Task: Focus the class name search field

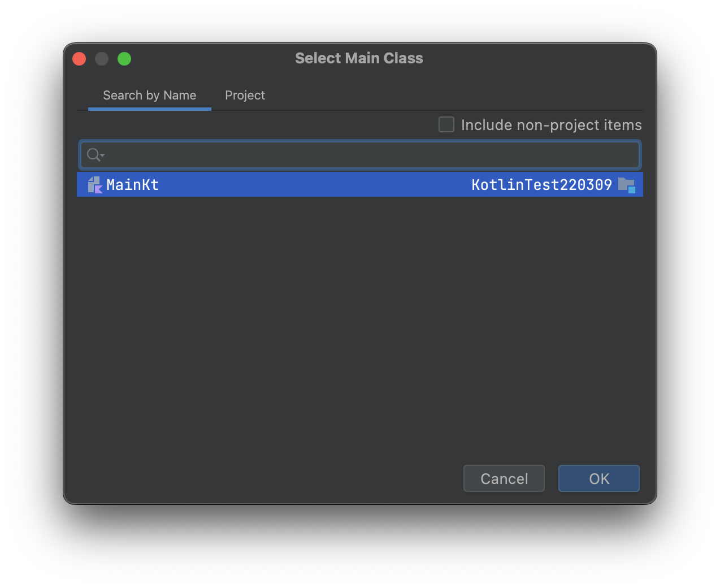Action: (x=360, y=155)
